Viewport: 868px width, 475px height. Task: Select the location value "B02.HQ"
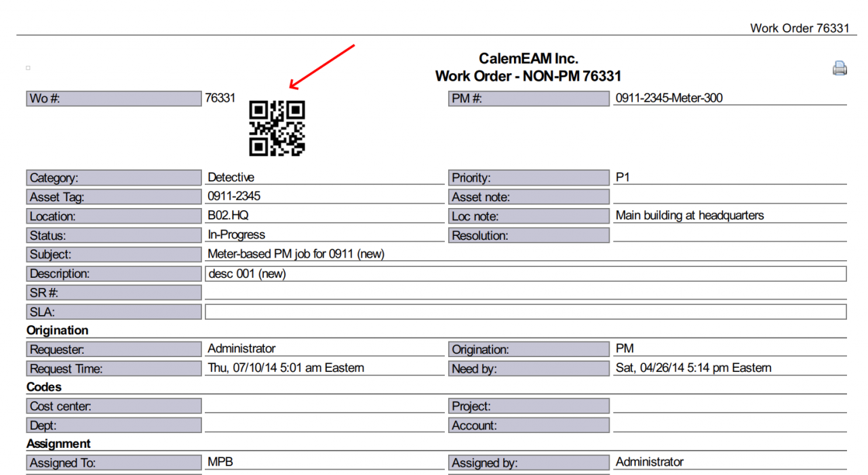click(x=230, y=215)
